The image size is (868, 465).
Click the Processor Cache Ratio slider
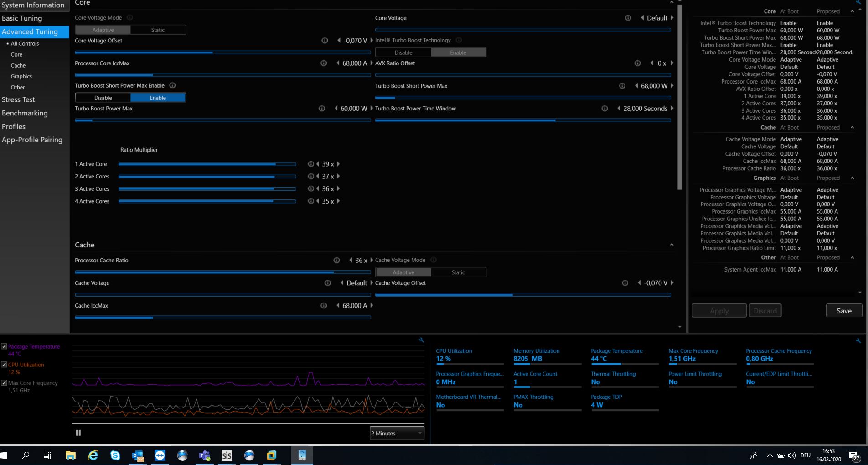[222, 272]
